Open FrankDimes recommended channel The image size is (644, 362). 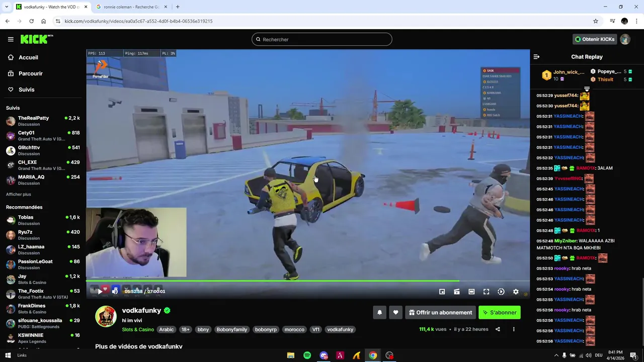43,308
